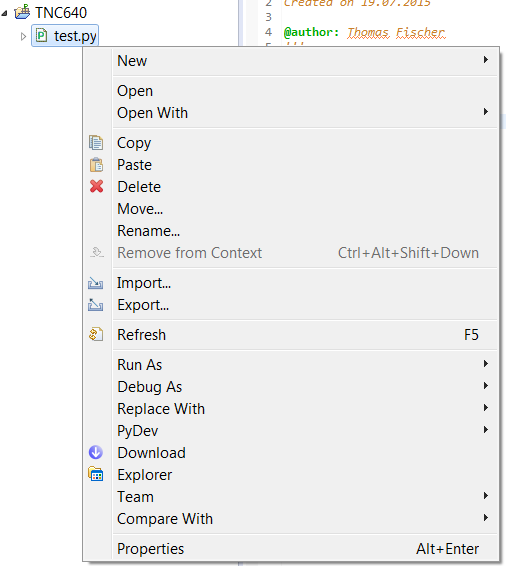Viewport: 506px width, 566px height.
Task: Click the Thomas Fischer author text in editor
Action: click(396, 32)
